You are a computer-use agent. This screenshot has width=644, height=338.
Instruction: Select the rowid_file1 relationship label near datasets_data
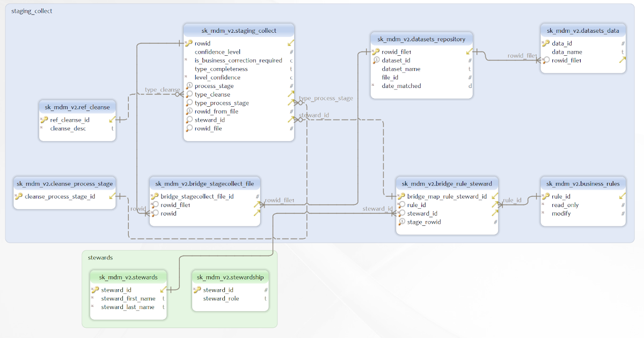tap(521, 55)
